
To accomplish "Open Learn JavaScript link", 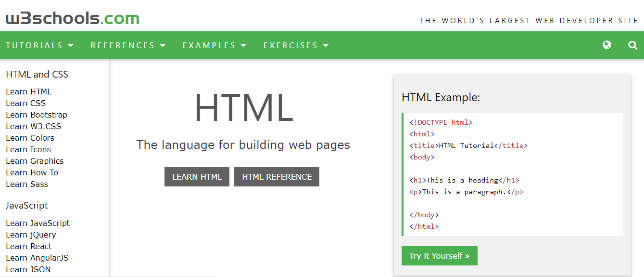I will (x=38, y=223).
